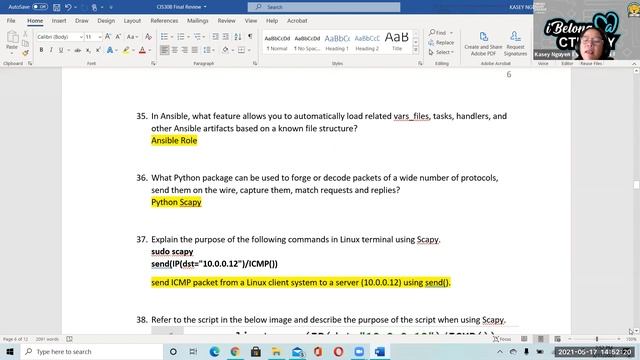
Task: Click the Replace button
Action: pyautogui.click(x=442, y=42)
